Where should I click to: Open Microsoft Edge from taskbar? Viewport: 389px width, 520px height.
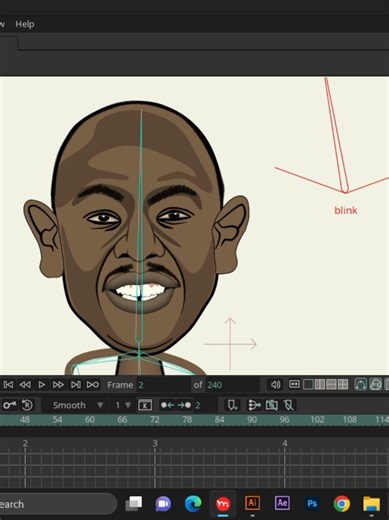tap(193, 504)
